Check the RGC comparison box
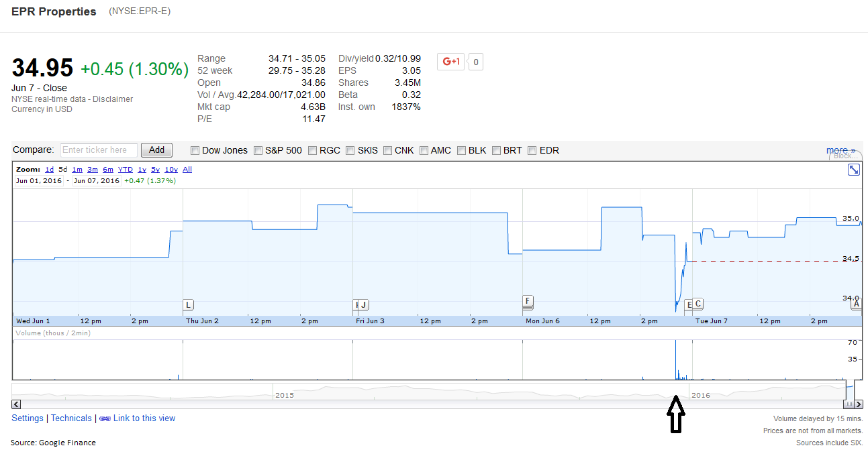 tap(313, 151)
